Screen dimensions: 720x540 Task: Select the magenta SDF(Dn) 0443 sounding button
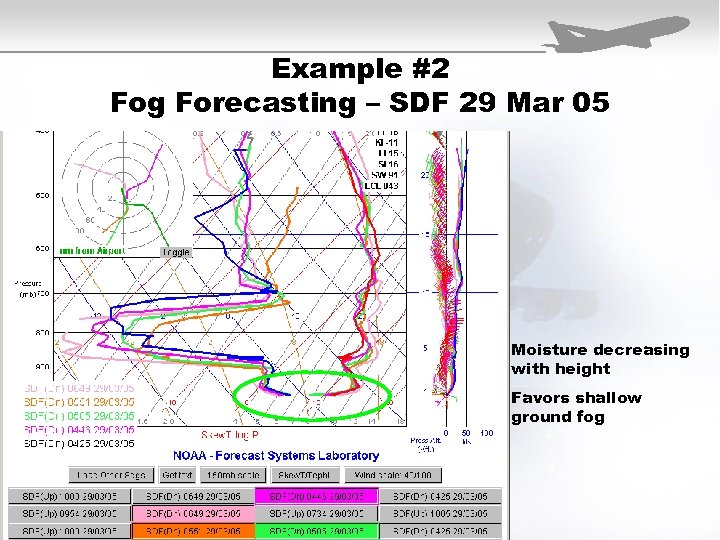click(x=316, y=496)
